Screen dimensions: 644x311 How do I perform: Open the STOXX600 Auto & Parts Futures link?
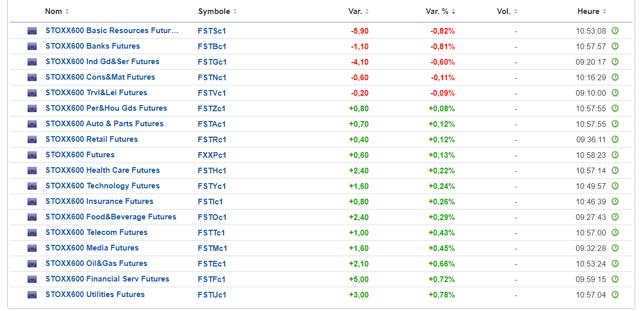pyautogui.click(x=104, y=124)
